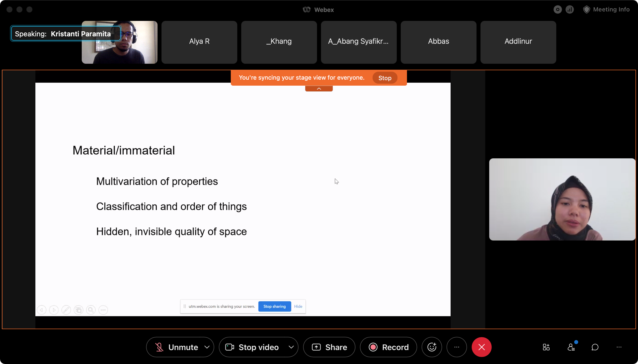Click the slideshow pen annotation icon
This screenshot has width=638, height=364.
(66, 310)
